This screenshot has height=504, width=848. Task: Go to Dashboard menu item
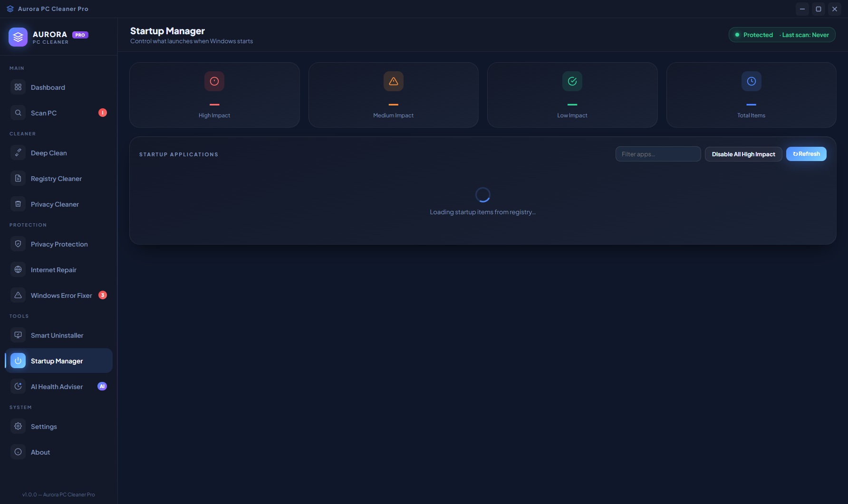59,87
